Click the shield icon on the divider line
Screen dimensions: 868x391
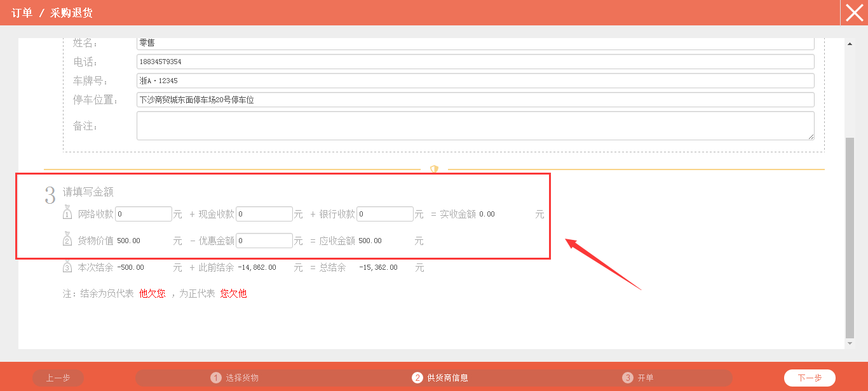(x=435, y=169)
